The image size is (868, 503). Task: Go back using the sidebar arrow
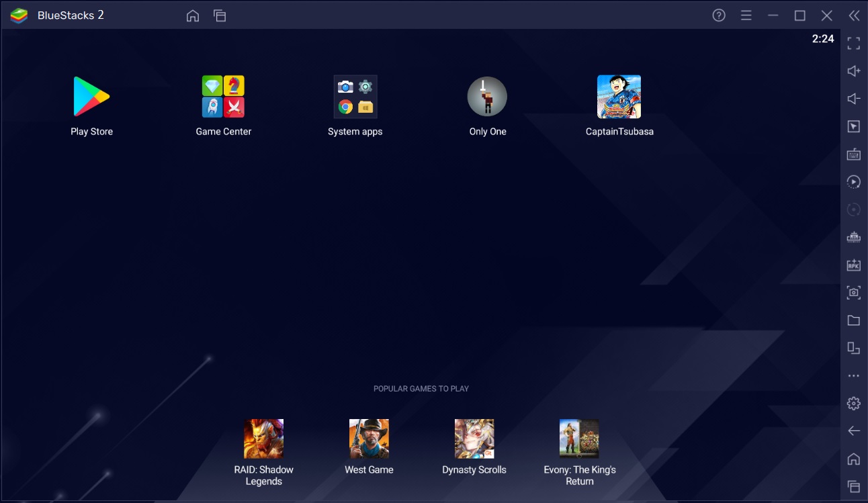854,430
